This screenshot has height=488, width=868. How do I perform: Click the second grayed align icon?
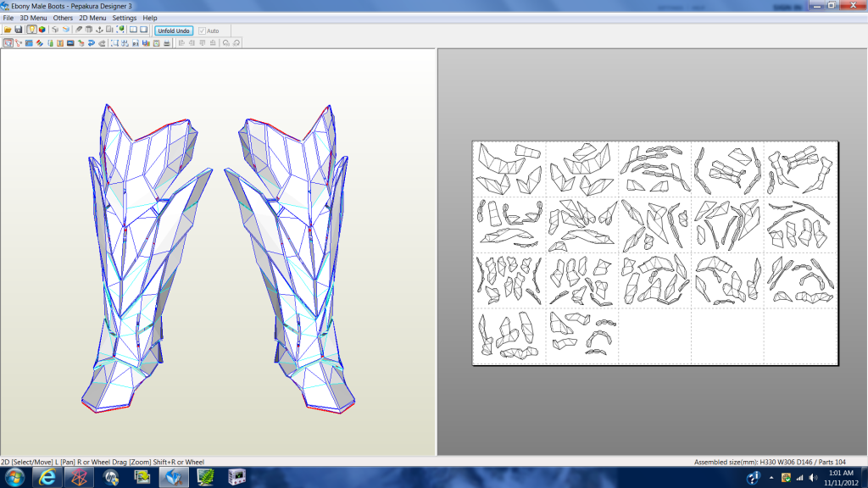pos(192,43)
